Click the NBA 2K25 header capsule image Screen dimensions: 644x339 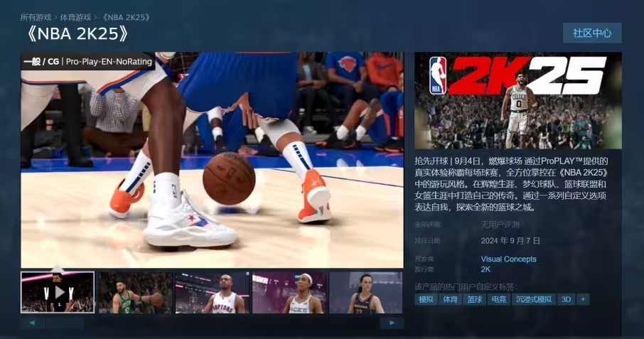518,100
